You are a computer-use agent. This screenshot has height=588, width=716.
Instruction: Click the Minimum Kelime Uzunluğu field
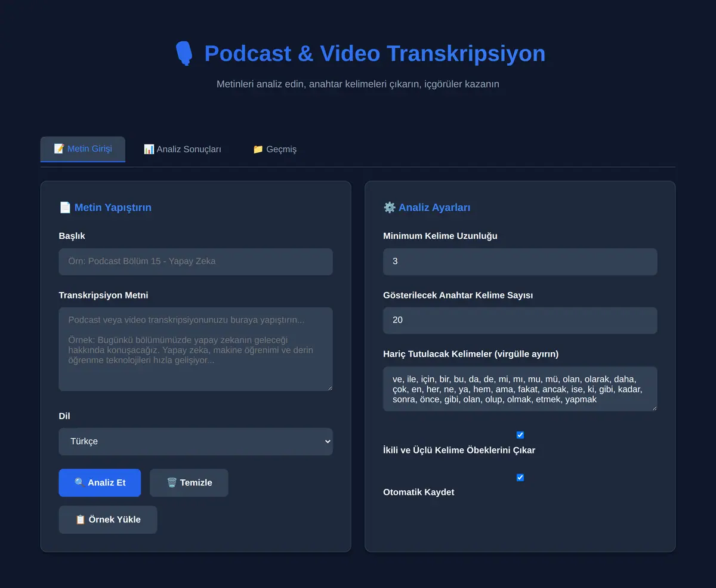tap(520, 261)
